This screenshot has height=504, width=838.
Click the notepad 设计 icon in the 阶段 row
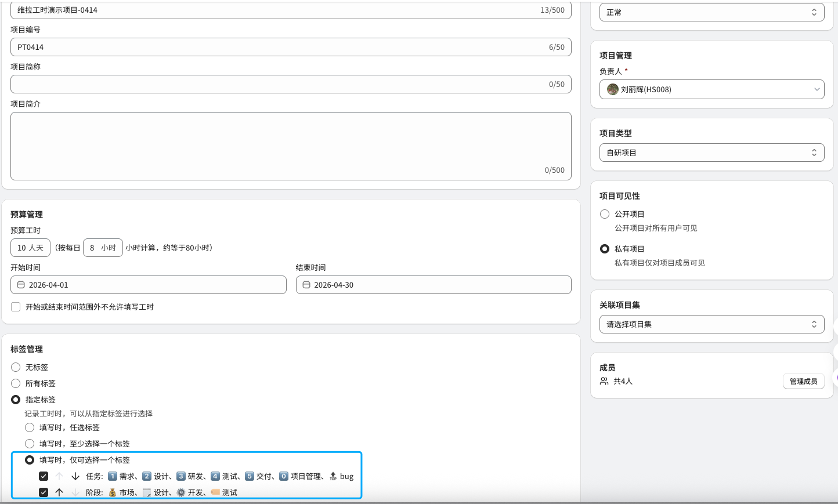pyautogui.click(x=147, y=492)
